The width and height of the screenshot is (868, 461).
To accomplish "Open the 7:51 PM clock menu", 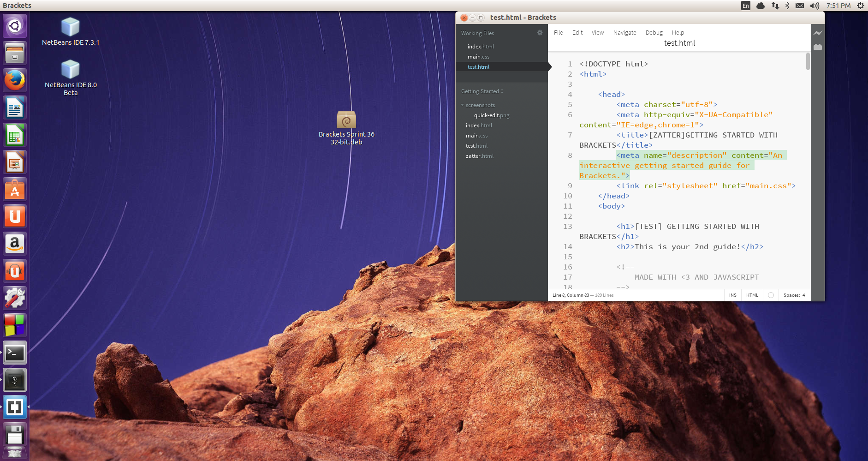I will click(838, 6).
